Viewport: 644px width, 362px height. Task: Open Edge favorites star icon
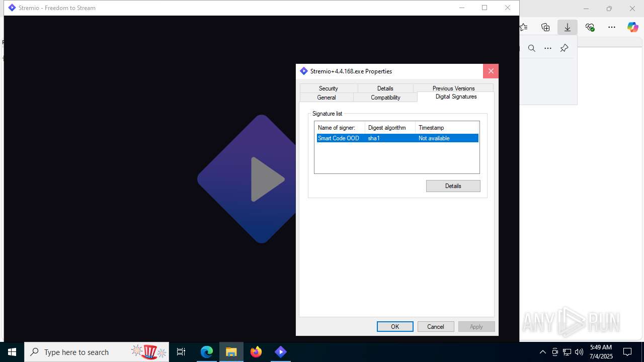523,27
